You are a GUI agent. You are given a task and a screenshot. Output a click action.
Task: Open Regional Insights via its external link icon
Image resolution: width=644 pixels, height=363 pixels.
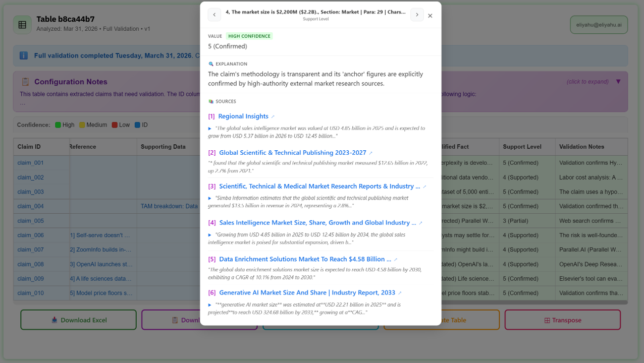[273, 116]
